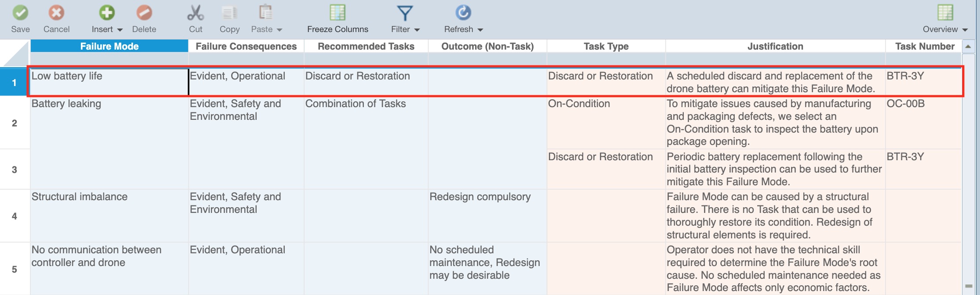Click the select-all corner cell
Image resolution: width=980 pixels, height=295 pixels.
[x=15, y=54]
